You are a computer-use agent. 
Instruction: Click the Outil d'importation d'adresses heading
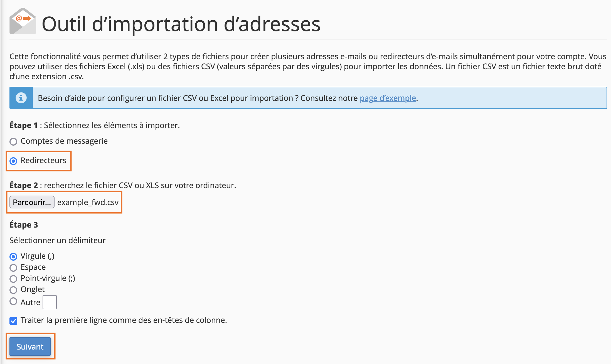click(181, 24)
